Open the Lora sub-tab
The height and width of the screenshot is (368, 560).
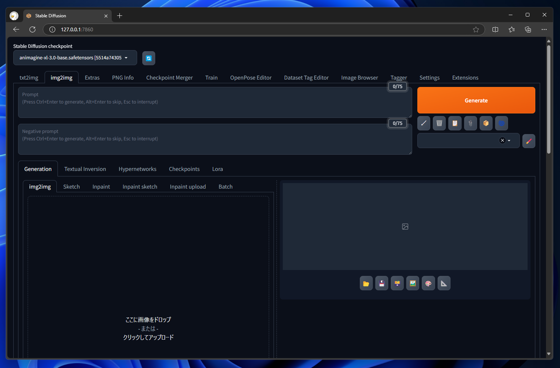tap(218, 169)
